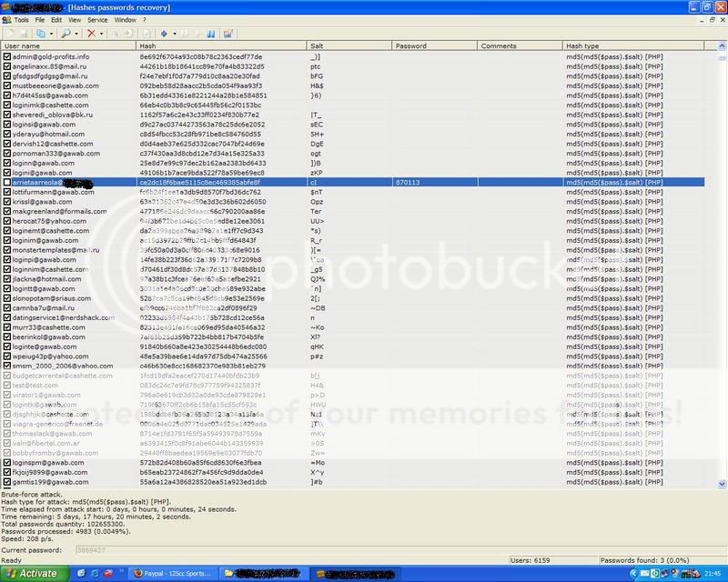Click the greyed-out new file toolbar icon
This screenshot has width=728, height=582.
coord(11,34)
